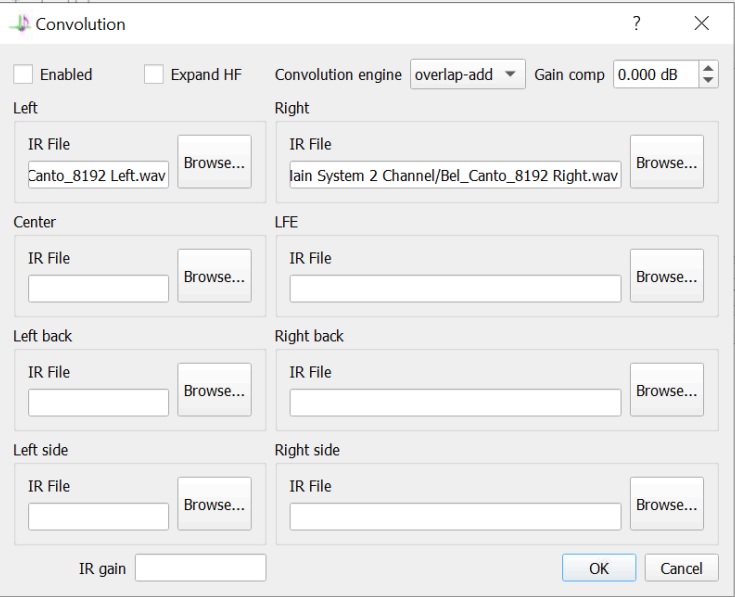
Task: Click the Right IR File path field
Action: click(455, 175)
